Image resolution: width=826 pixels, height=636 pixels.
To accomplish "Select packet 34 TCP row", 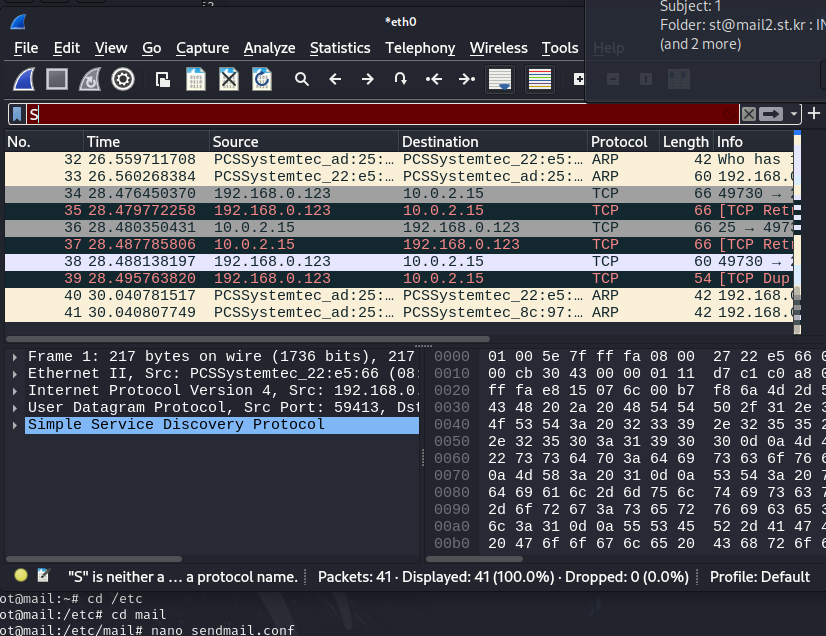I will [399, 193].
